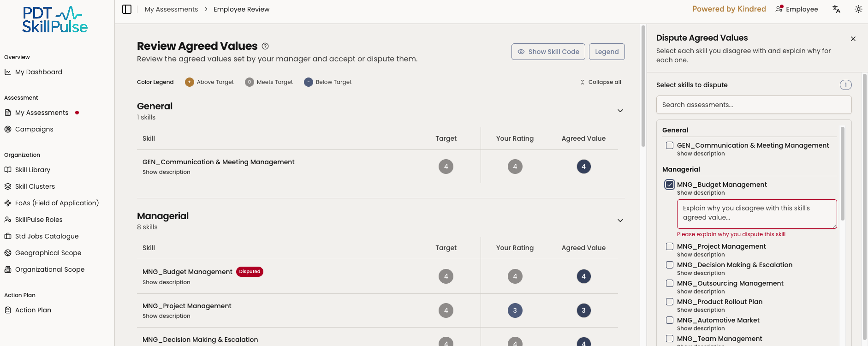Click the My Dashboard chart icon
The image size is (868, 346).
(8, 72)
